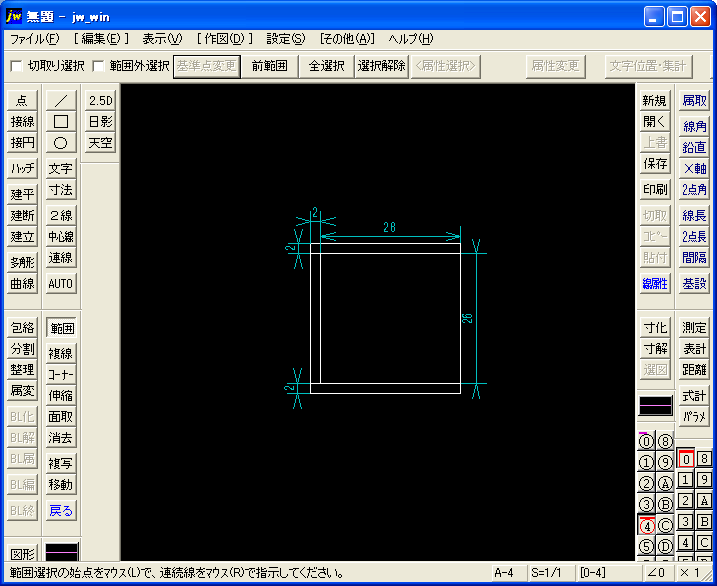Toggle layer circle 0
Screen dimensions: 717x586
point(646,442)
